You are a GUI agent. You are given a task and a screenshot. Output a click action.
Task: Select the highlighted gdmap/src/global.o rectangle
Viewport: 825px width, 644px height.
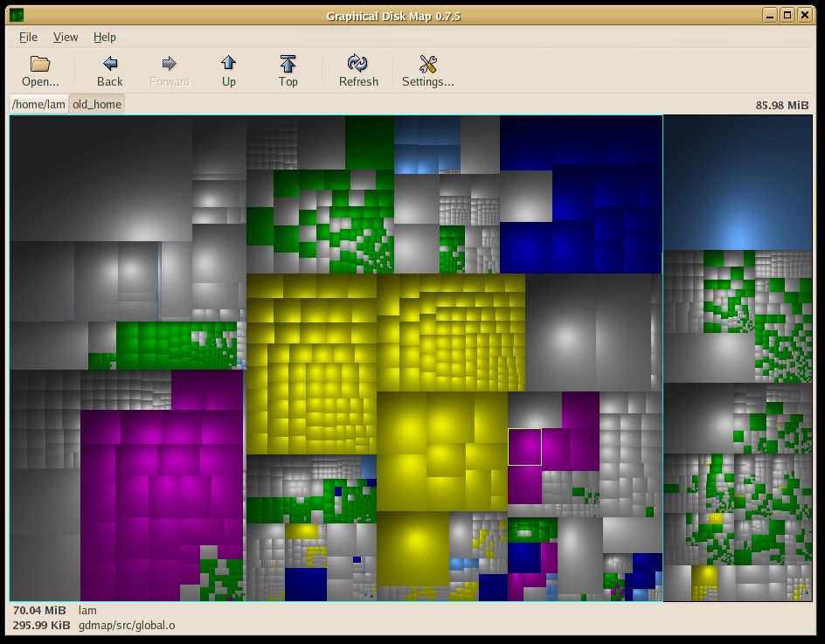524,448
